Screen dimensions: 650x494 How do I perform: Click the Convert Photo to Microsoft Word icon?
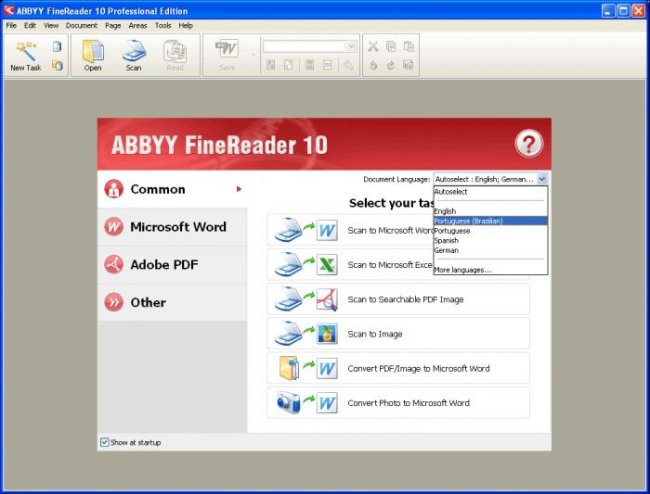[x=304, y=402]
